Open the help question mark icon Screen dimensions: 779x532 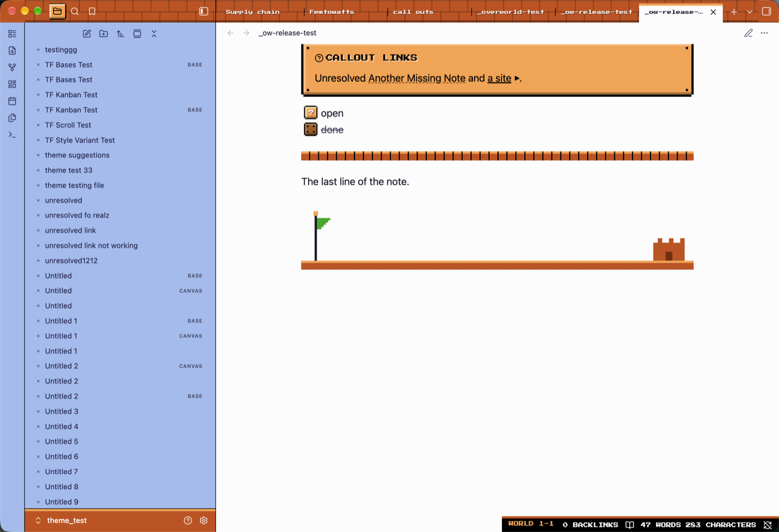[188, 520]
